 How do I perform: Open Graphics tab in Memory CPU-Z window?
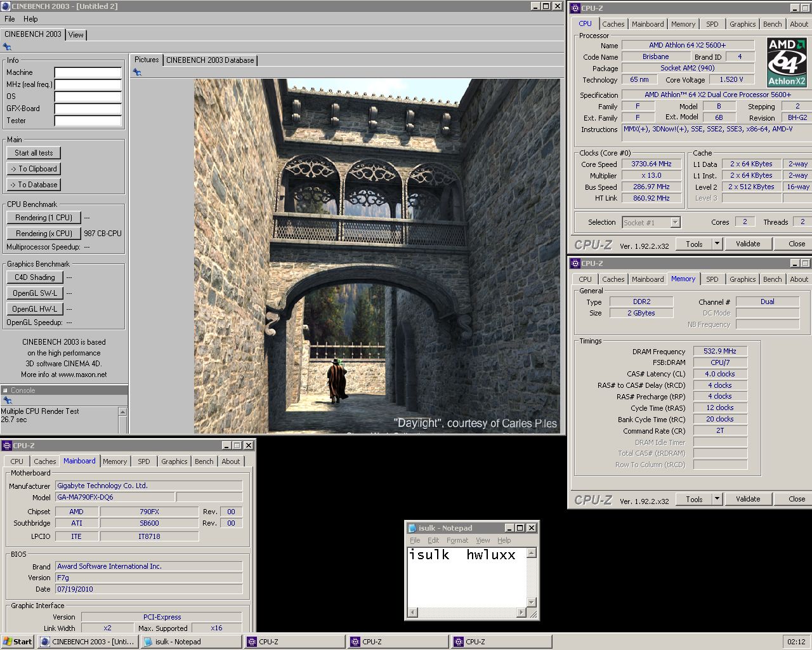[742, 279]
